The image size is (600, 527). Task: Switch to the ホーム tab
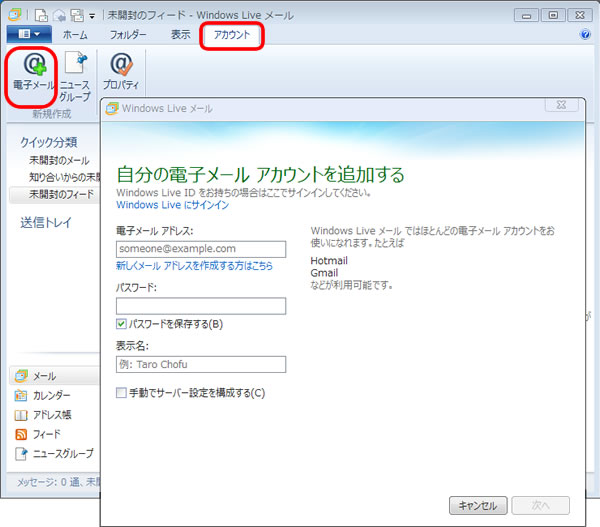75,35
